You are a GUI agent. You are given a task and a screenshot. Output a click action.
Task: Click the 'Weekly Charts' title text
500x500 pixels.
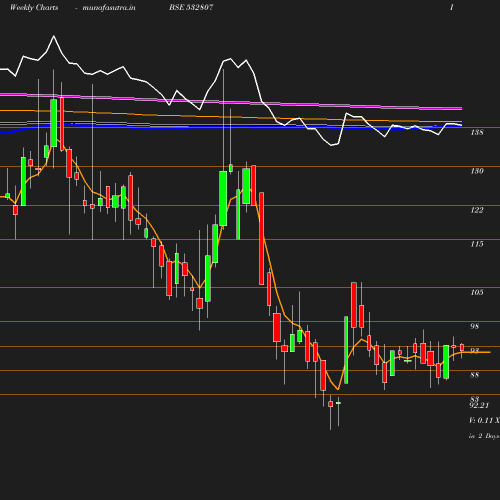pos(34,7)
